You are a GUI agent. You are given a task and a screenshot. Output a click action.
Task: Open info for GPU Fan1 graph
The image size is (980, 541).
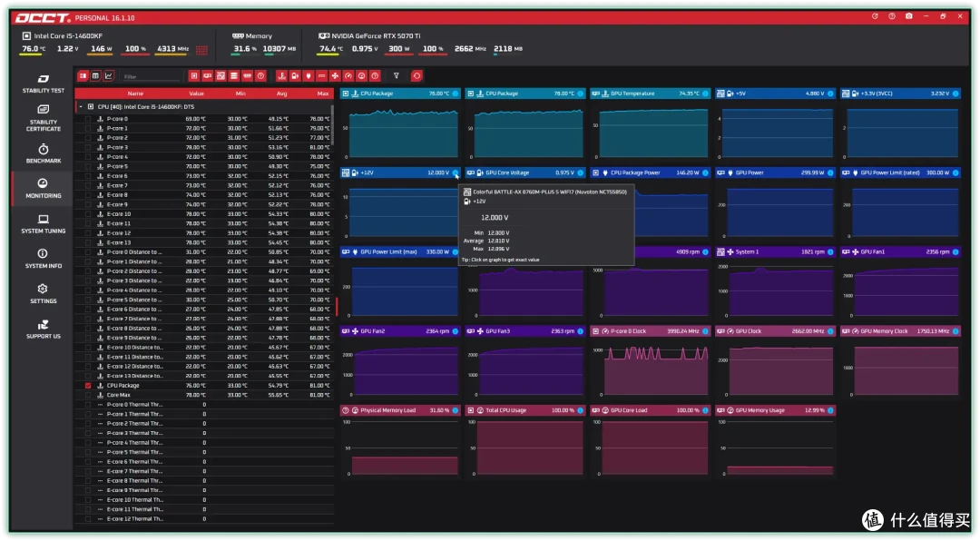pyautogui.click(x=955, y=252)
